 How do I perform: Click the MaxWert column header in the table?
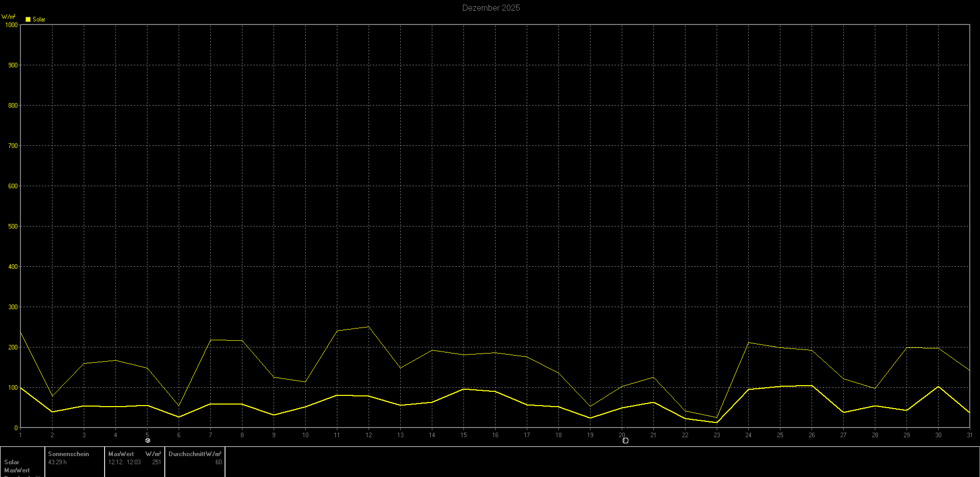tap(121, 454)
